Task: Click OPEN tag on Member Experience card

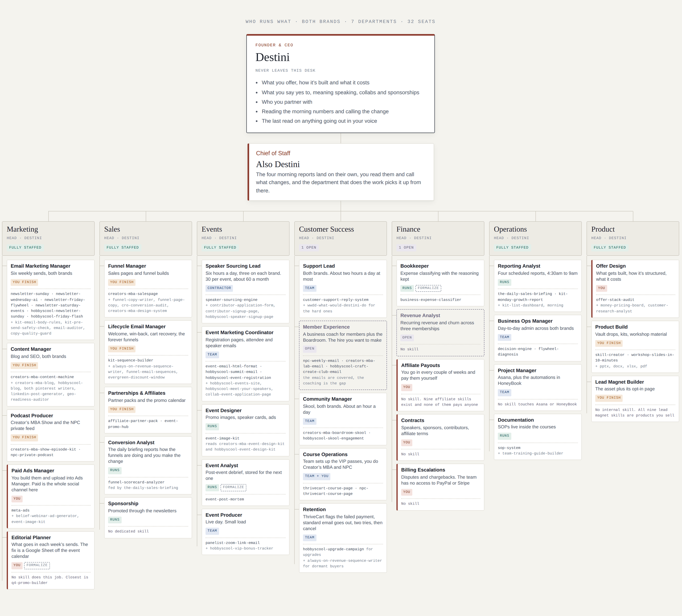Action: click(x=310, y=348)
